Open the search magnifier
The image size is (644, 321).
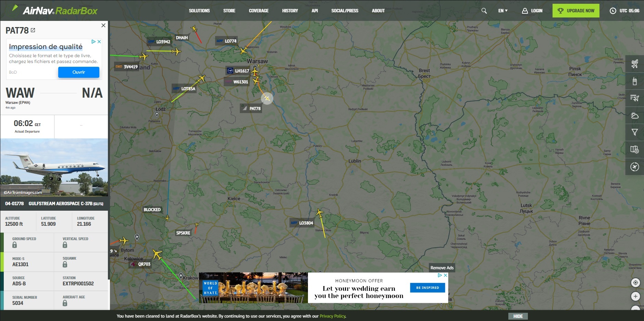484,11
